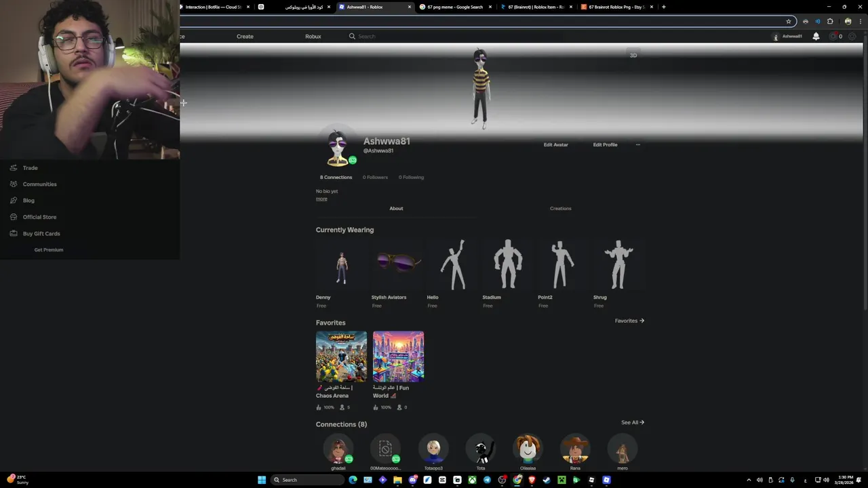Click the Denny avatar item thumbnail

click(342, 263)
